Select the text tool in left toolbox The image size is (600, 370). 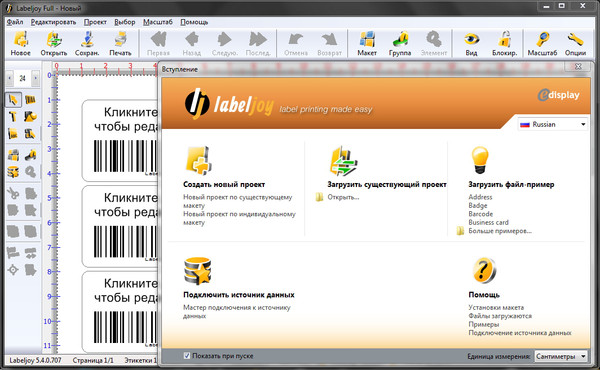click(x=13, y=116)
